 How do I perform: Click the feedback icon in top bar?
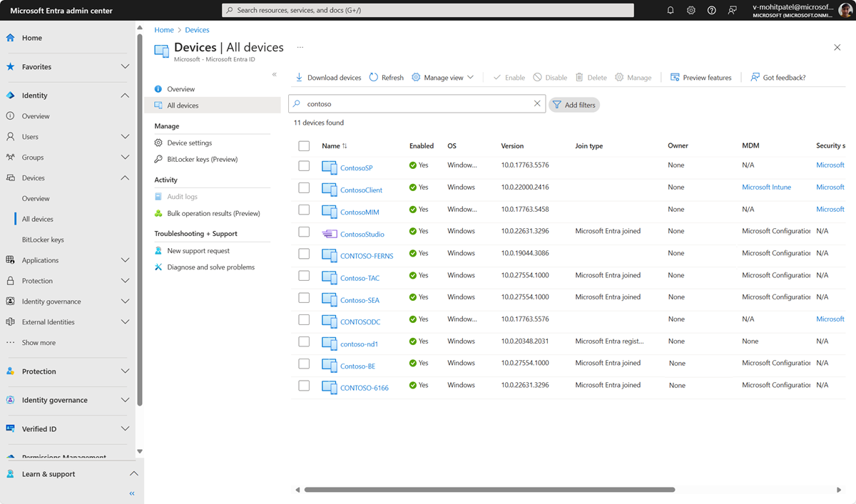(x=732, y=10)
